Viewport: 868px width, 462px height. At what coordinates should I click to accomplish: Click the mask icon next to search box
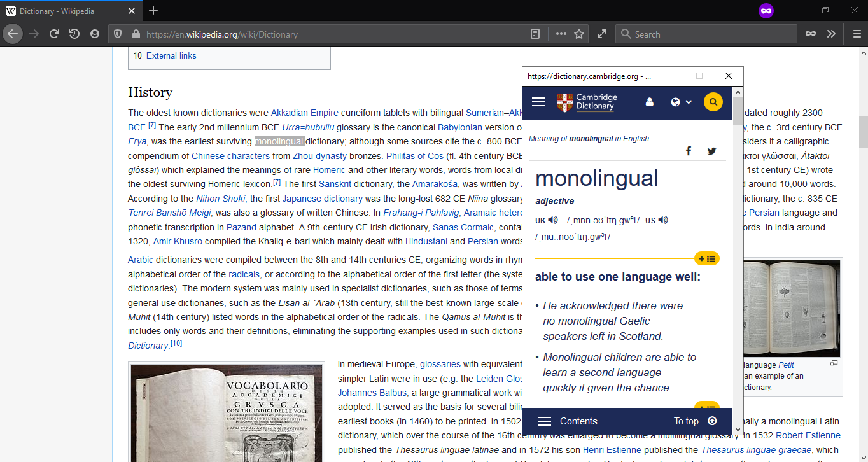(x=811, y=34)
